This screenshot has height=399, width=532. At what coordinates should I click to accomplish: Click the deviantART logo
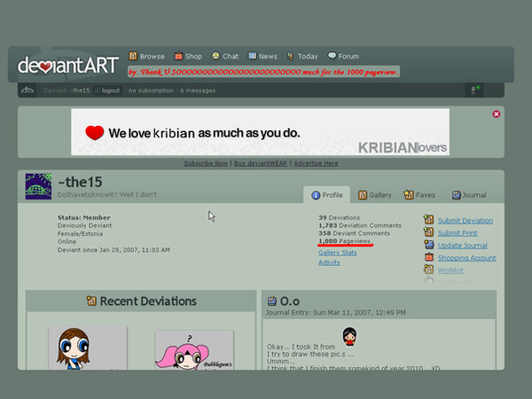coord(68,65)
